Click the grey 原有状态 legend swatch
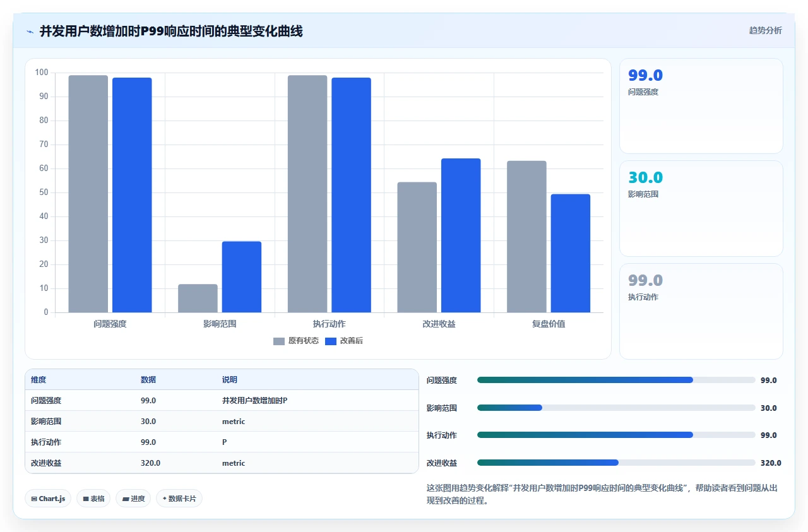Screen dimensions: 808x532 click(x=279, y=341)
